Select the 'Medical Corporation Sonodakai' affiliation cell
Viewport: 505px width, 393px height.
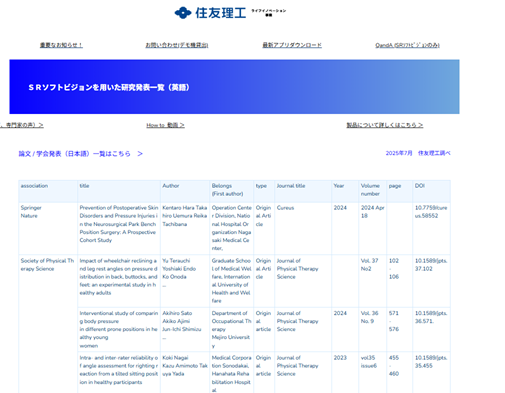(x=232, y=372)
